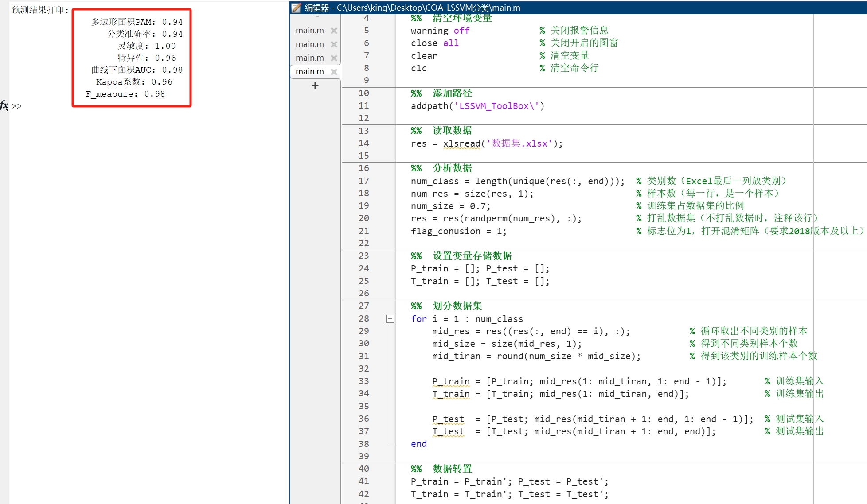Click the end keyword on line 38
Screen dimensions: 867x504
(418, 444)
